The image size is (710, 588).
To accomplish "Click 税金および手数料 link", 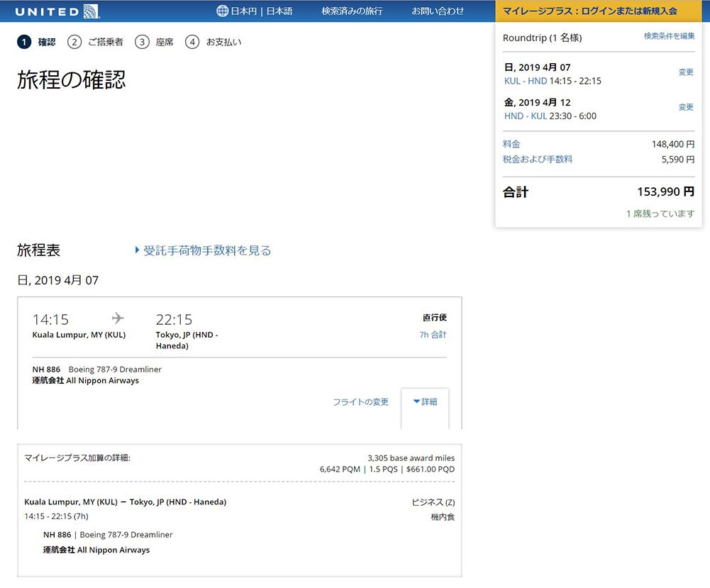I will (538, 160).
